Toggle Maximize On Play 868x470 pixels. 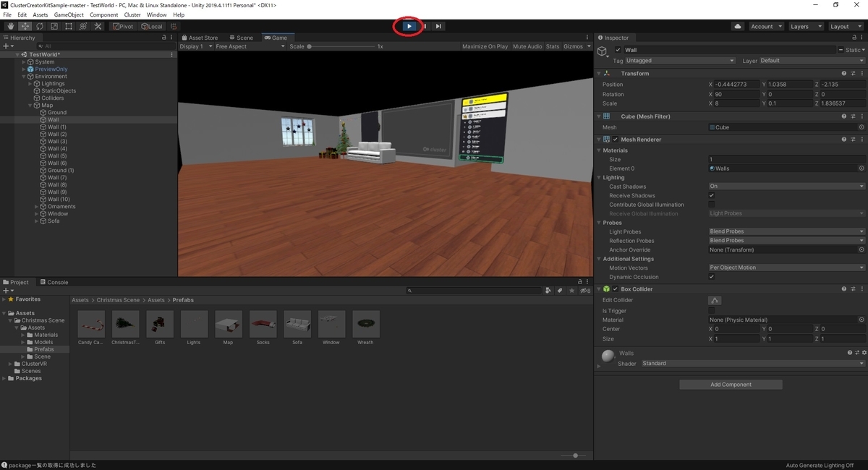coord(485,46)
